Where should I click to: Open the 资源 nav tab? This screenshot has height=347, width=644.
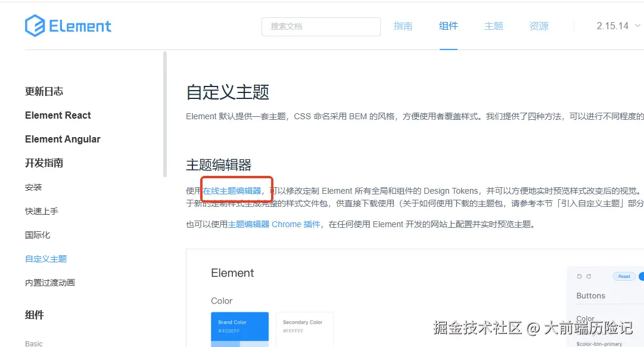[539, 26]
